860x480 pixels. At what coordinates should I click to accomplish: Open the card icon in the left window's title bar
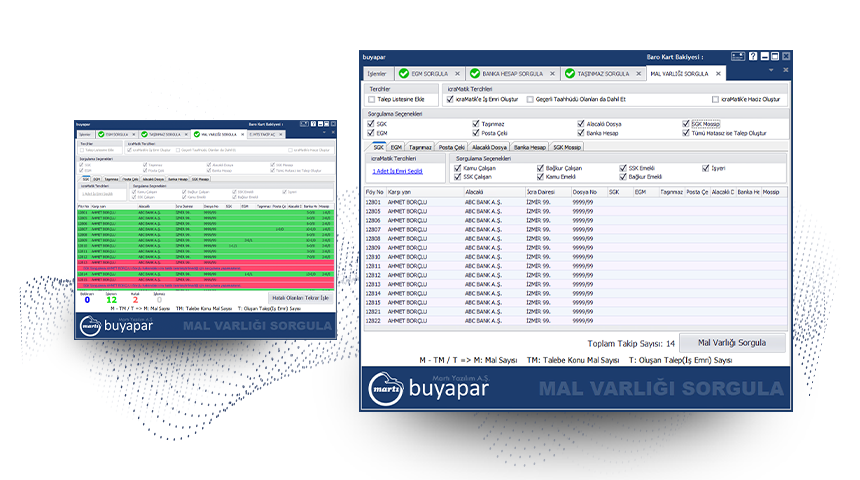click(304, 125)
